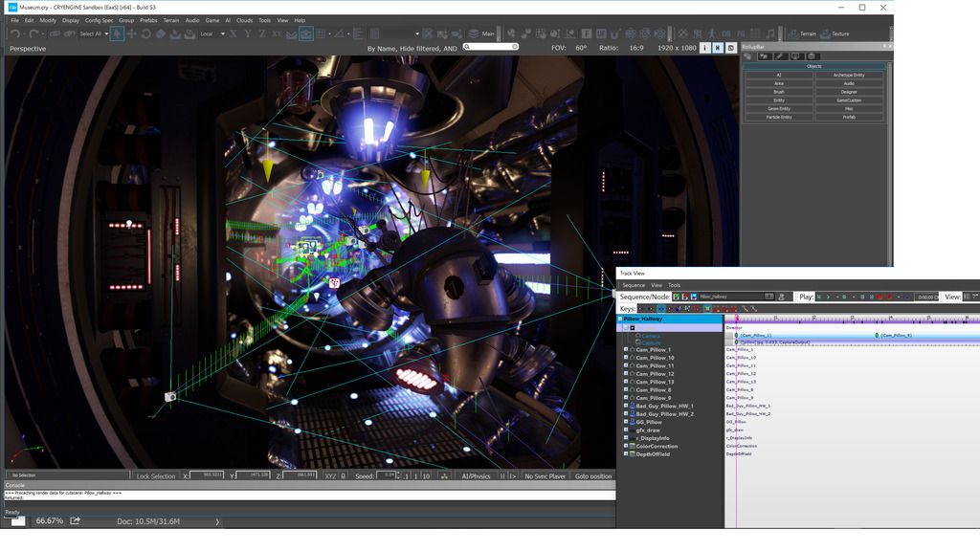Expand the Cam_Pillow_1 node

(626, 350)
